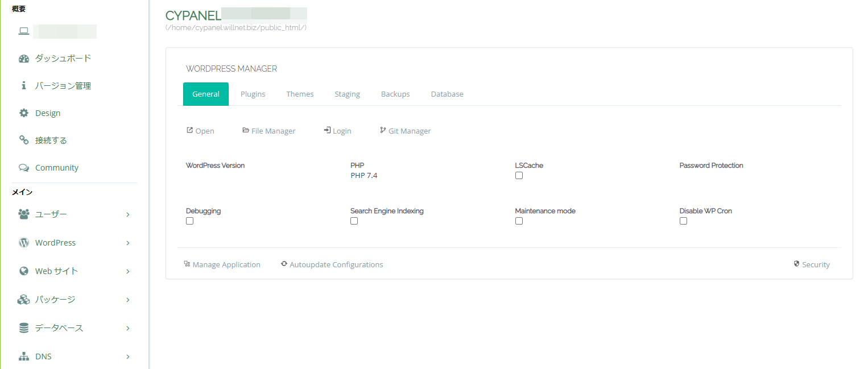Click the Login link
868x369 pixels.
pyautogui.click(x=337, y=131)
